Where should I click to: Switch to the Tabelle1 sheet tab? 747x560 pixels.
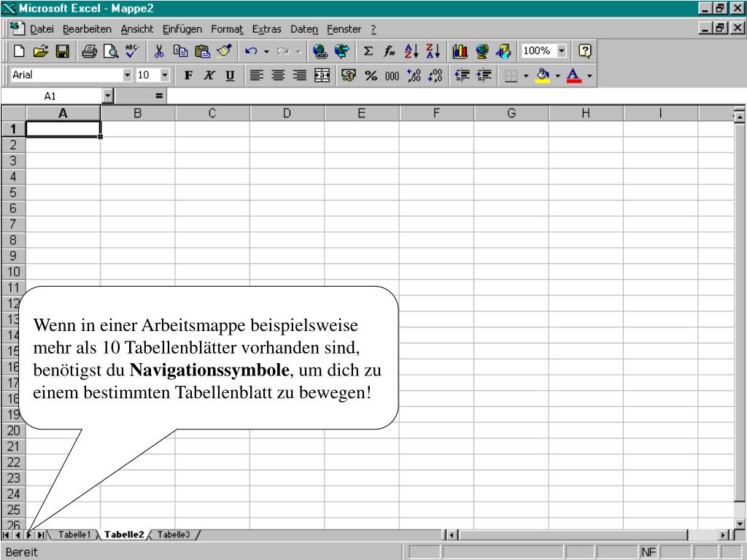point(74,534)
